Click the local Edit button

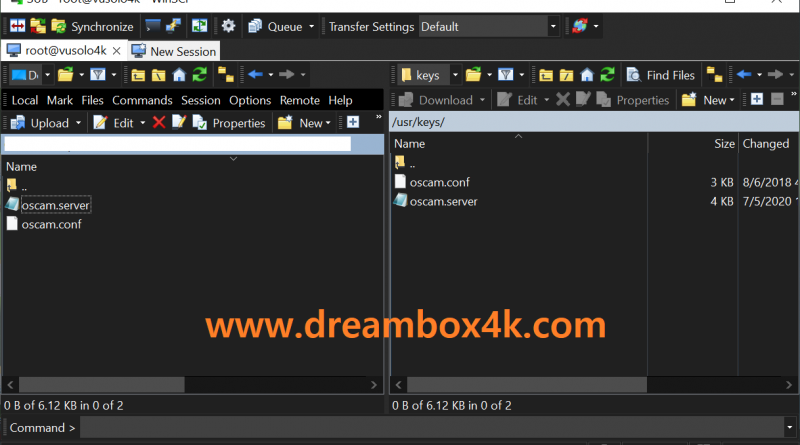point(114,123)
